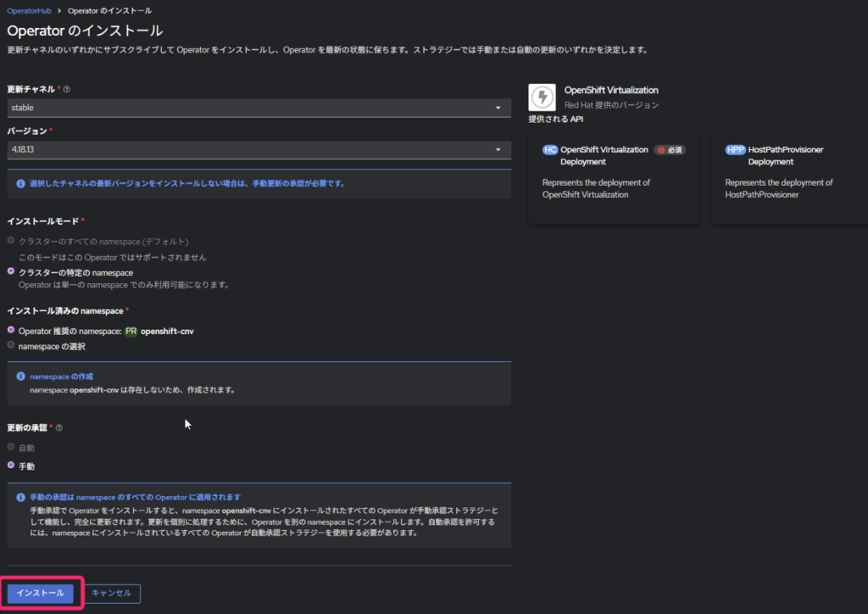This screenshot has height=614, width=868.
Task: Select 手動 update approval radio
Action: [11, 465]
